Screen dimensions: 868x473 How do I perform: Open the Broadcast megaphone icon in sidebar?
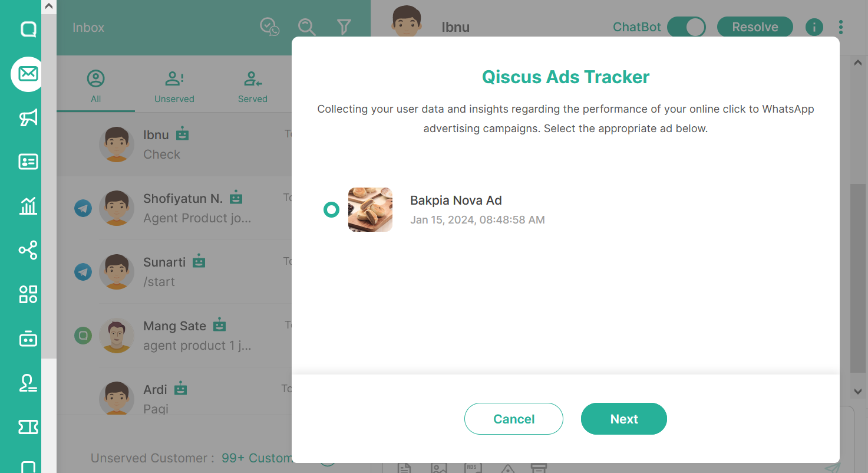28,118
